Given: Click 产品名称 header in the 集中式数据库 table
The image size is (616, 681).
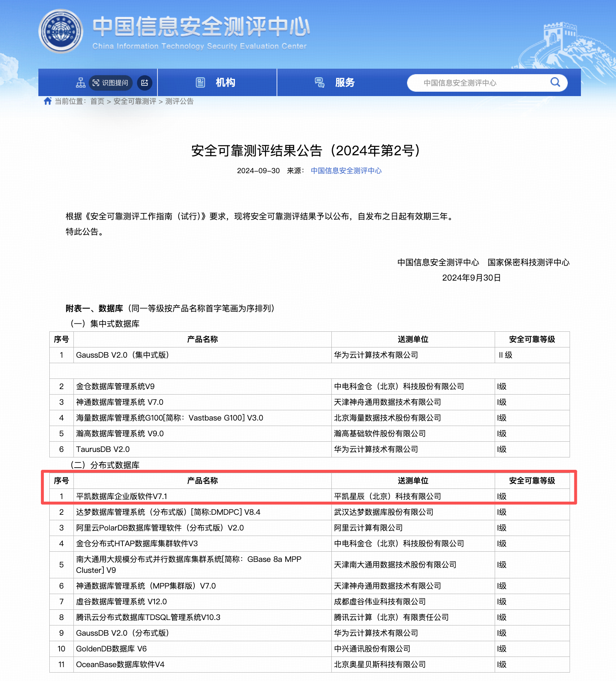Looking at the screenshot, I should point(202,339).
